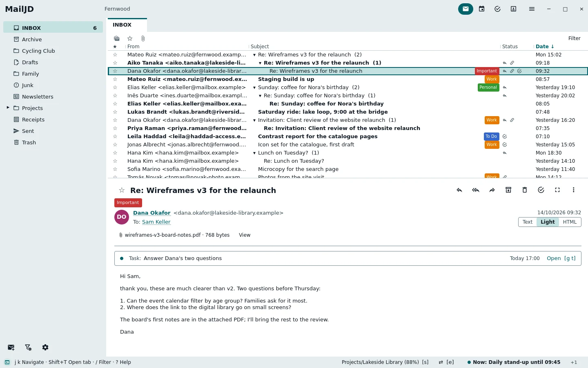Image resolution: width=588 pixels, height=368 pixels.
Task: Click the terminal icon in status bar
Action: [x=7, y=362]
